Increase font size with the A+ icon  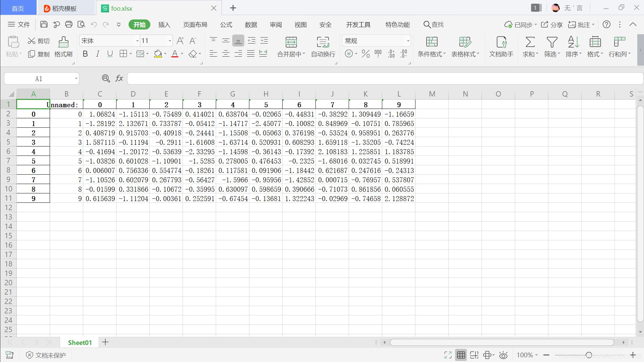point(180,41)
